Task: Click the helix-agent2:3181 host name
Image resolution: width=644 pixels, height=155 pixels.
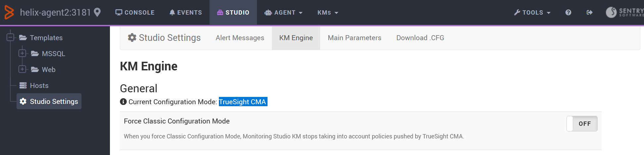Action: pos(55,12)
